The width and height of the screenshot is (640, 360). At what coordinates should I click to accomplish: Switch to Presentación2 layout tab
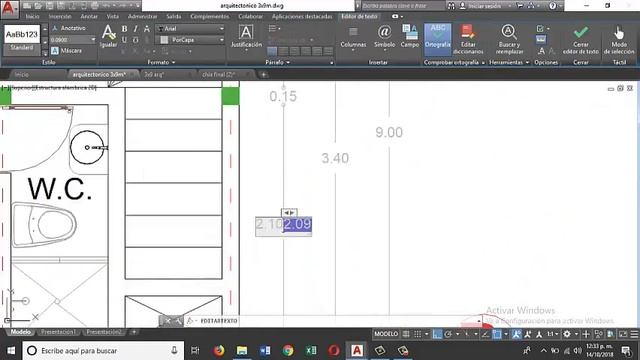coord(104,332)
